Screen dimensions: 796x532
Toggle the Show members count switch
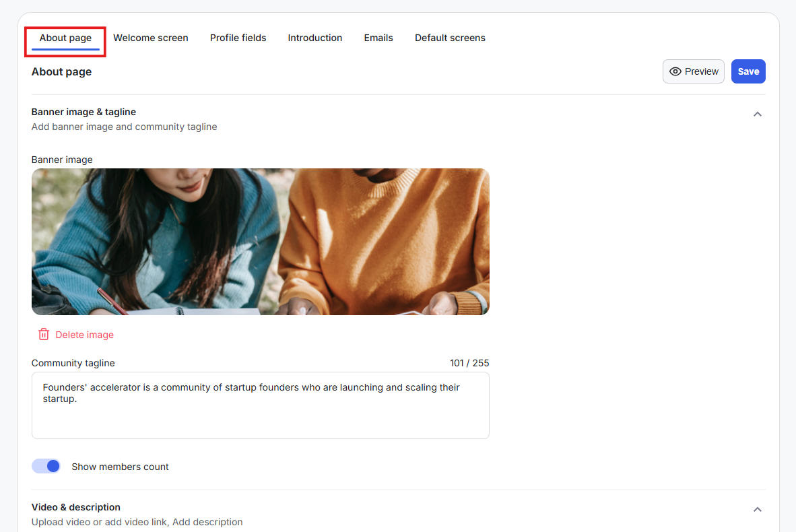pos(46,466)
